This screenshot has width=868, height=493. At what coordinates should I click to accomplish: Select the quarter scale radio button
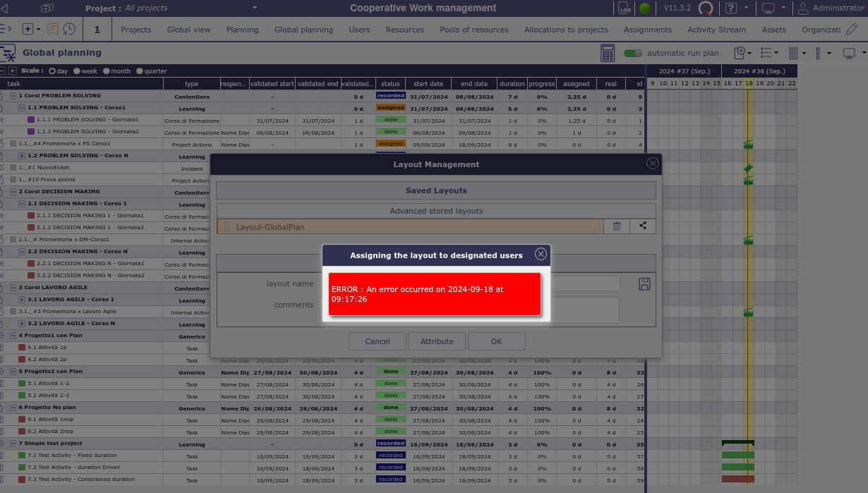(x=140, y=71)
